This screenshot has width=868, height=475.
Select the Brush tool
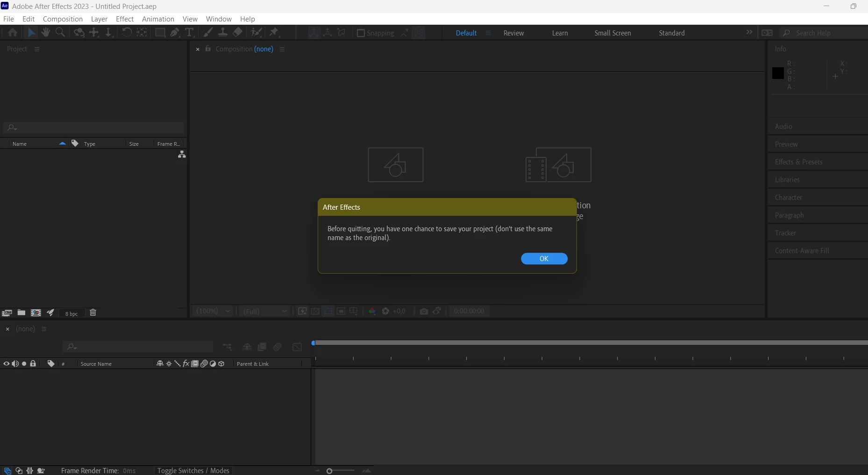tap(208, 32)
